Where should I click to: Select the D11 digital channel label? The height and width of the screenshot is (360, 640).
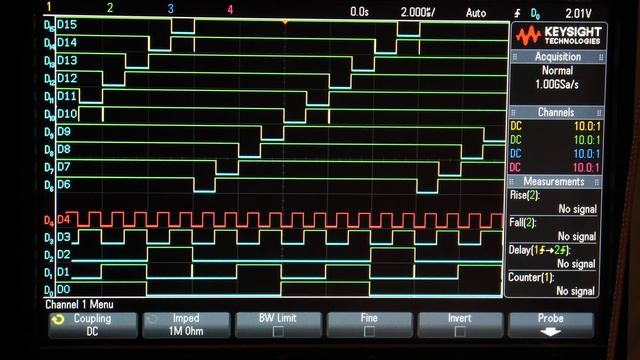click(67, 96)
